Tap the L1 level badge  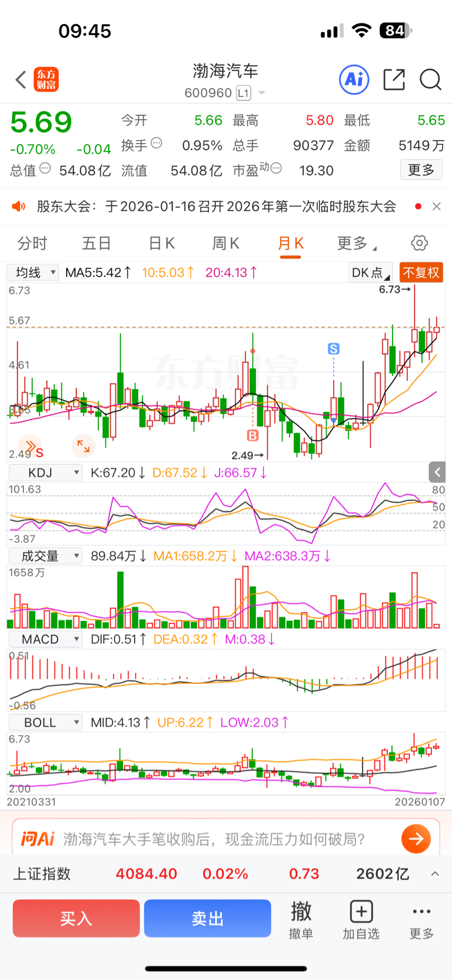243,93
